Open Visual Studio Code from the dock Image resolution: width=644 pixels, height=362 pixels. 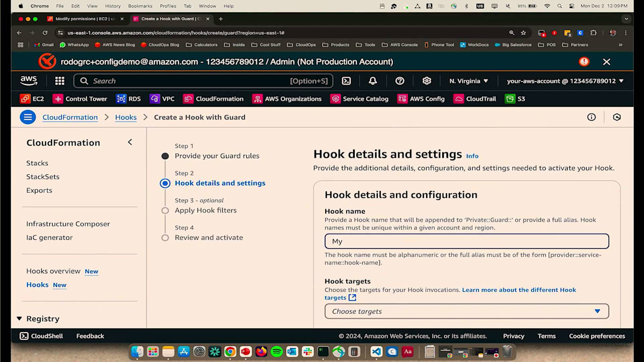point(376,352)
